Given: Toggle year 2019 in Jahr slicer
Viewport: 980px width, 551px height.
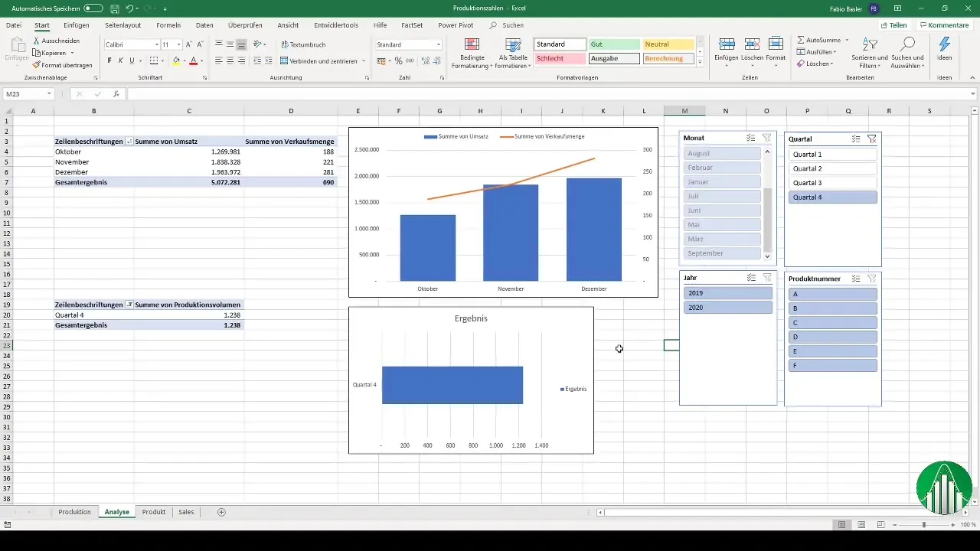Looking at the screenshot, I should [728, 293].
